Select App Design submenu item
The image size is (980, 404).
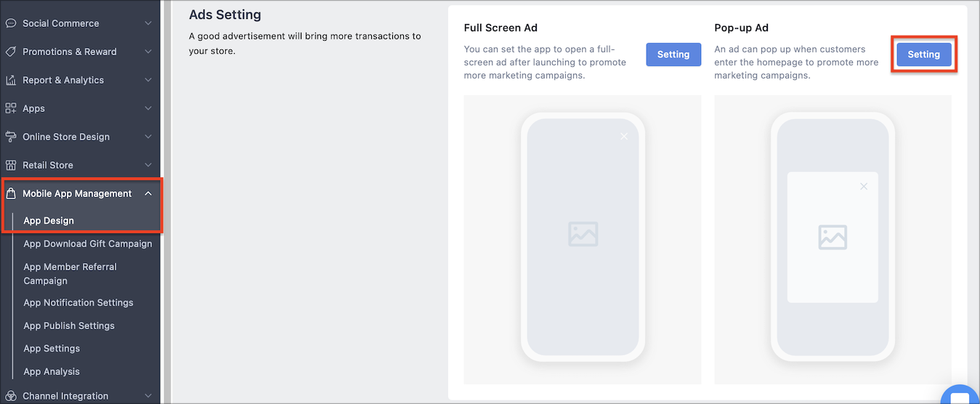coord(49,220)
